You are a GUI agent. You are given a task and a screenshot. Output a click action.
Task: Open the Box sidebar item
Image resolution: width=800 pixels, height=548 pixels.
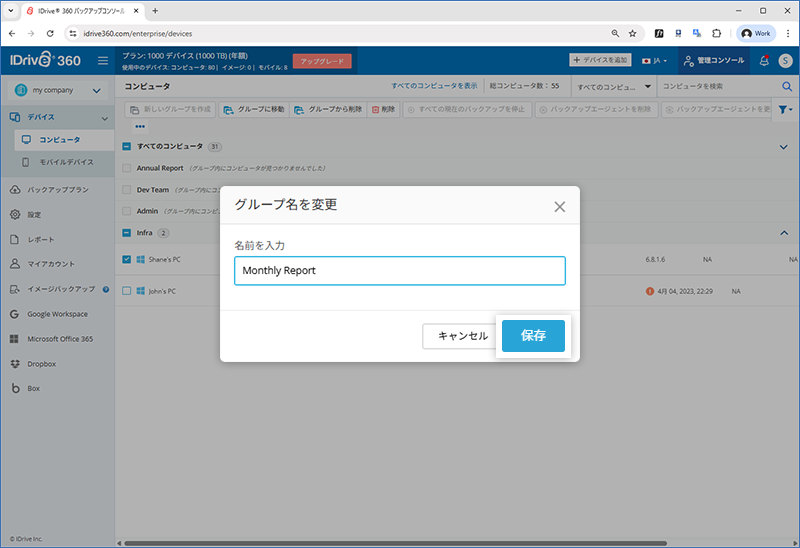tap(33, 388)
